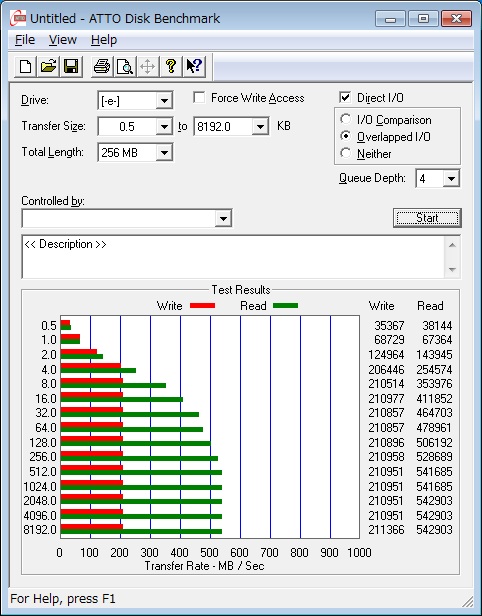482x616 pixels.
Task: Open a file with the folder icon
Action: pyautogui.click(x=48, y=66)
